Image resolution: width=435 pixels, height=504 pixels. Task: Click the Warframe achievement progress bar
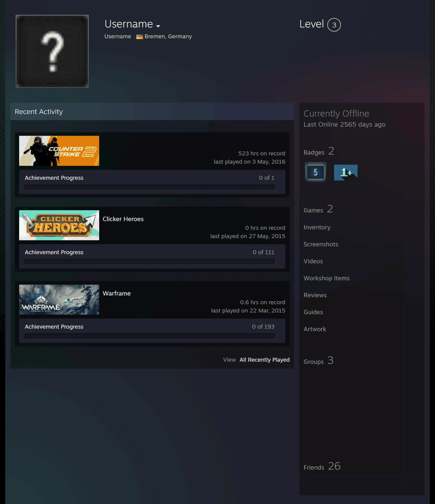[150, 336]
